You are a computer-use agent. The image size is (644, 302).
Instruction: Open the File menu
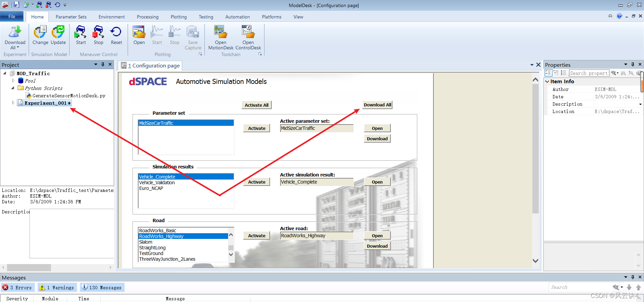[12, 16]
